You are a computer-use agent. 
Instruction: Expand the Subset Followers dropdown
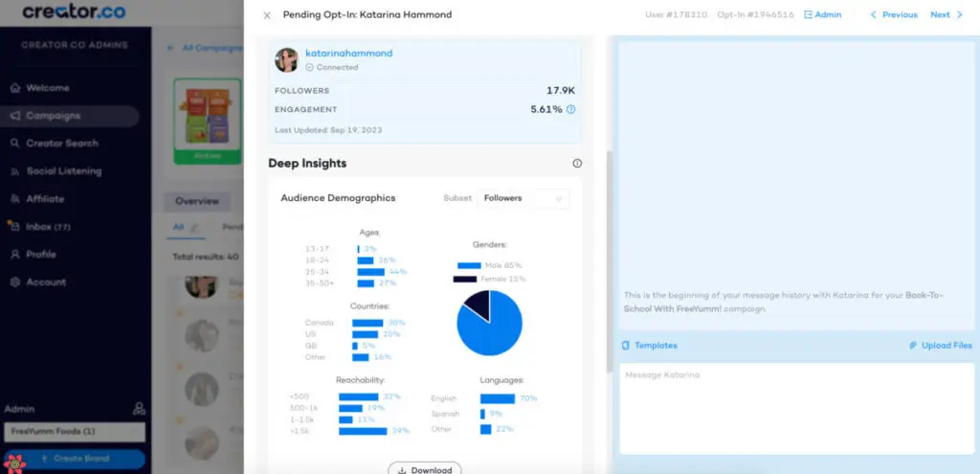point(523,198)
